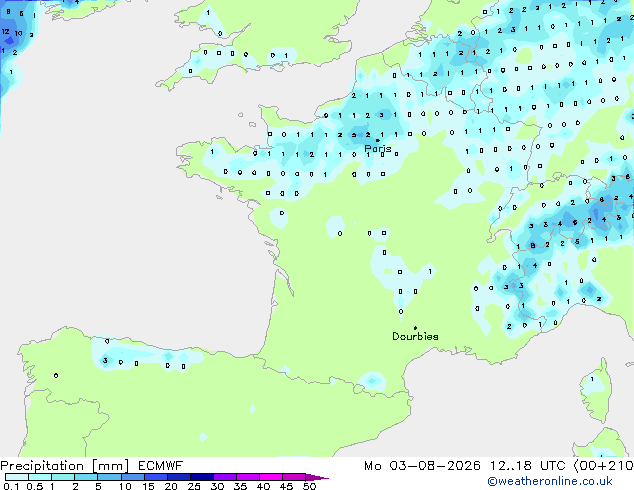This screenshot has width=634, height=490.
Task: Click the '25' legend scale value
Action: (194, 486)
